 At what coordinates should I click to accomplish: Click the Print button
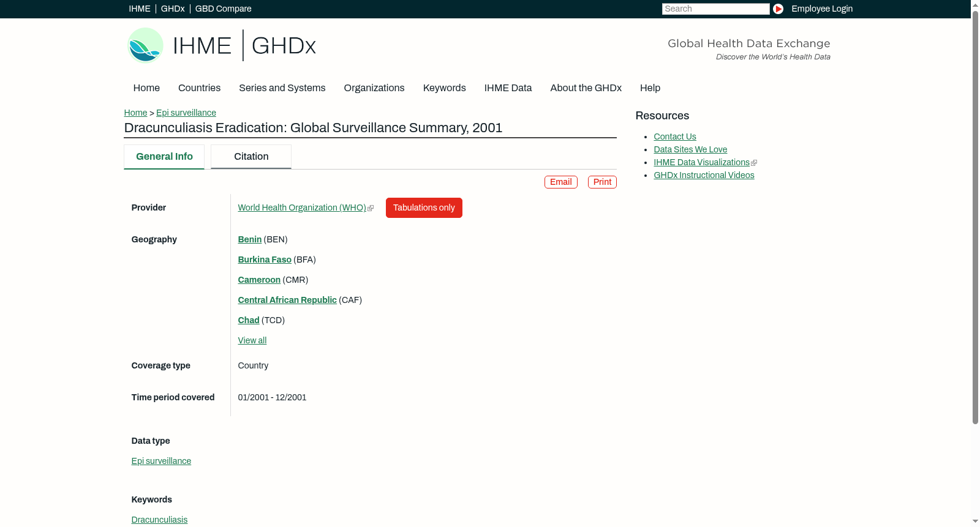click(x=602, y=182)
